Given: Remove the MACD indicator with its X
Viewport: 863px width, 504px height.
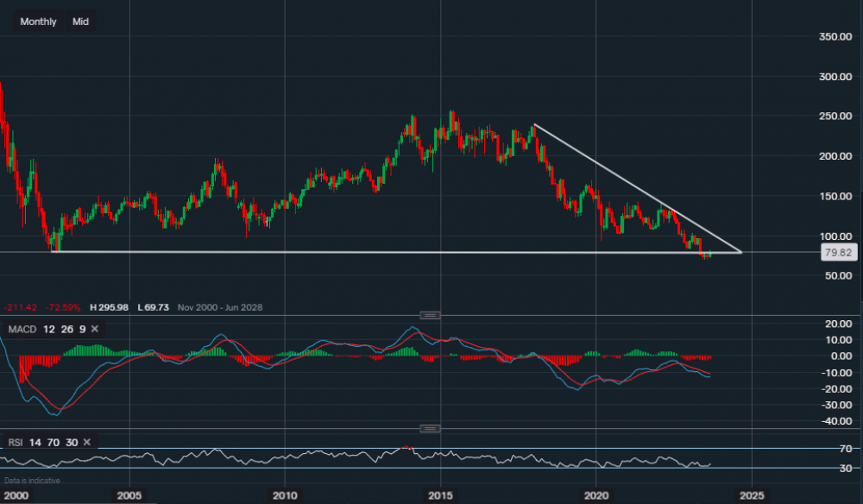Looking at the screenshot, I should pos(95,329).
